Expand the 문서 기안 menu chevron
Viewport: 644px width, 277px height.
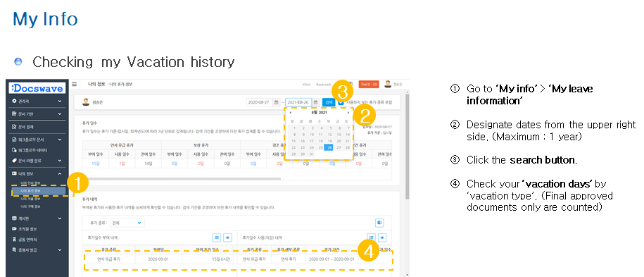click(60, 113)
